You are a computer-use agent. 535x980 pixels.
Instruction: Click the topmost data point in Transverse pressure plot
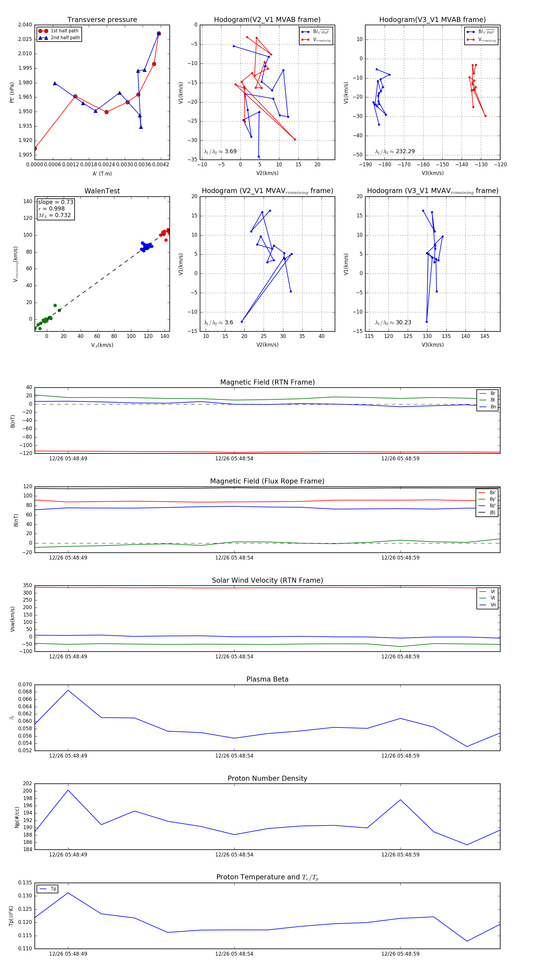(159, 34)
